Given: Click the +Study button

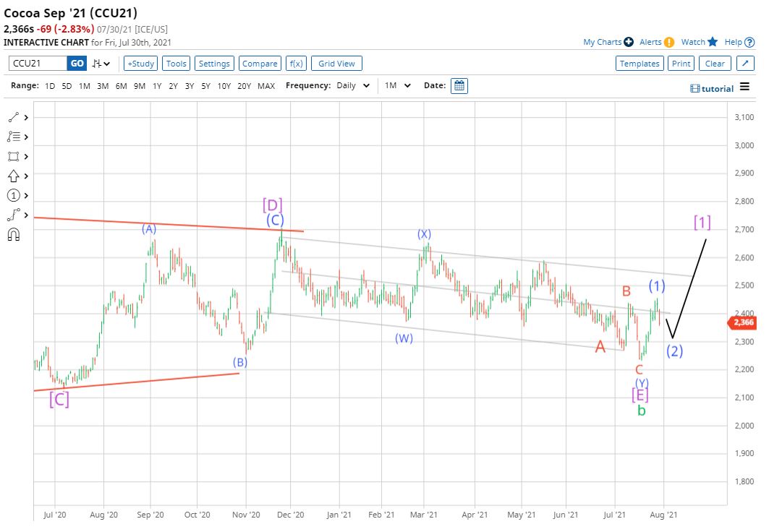Looking at the screenshot, I should [x=141, y=63].
